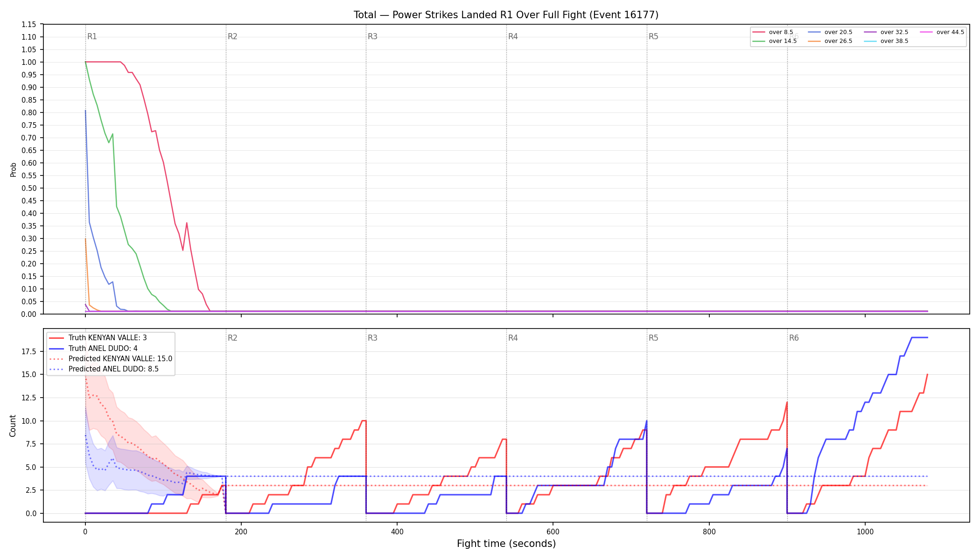The height and width of the screenshot is (560, 980).
Task: Click the 'Fight time (seconds)' axis label
Action: [x=506, y=544]
